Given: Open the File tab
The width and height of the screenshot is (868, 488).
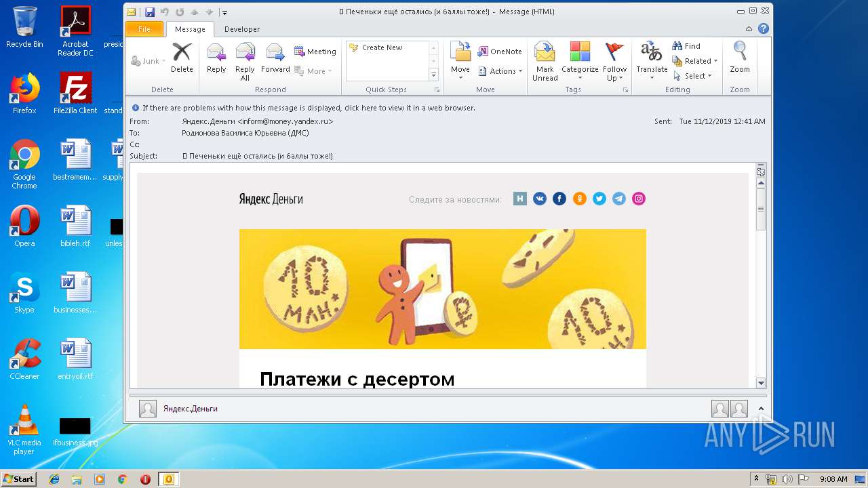Looking at the screenshot, I should coord(144,29).
